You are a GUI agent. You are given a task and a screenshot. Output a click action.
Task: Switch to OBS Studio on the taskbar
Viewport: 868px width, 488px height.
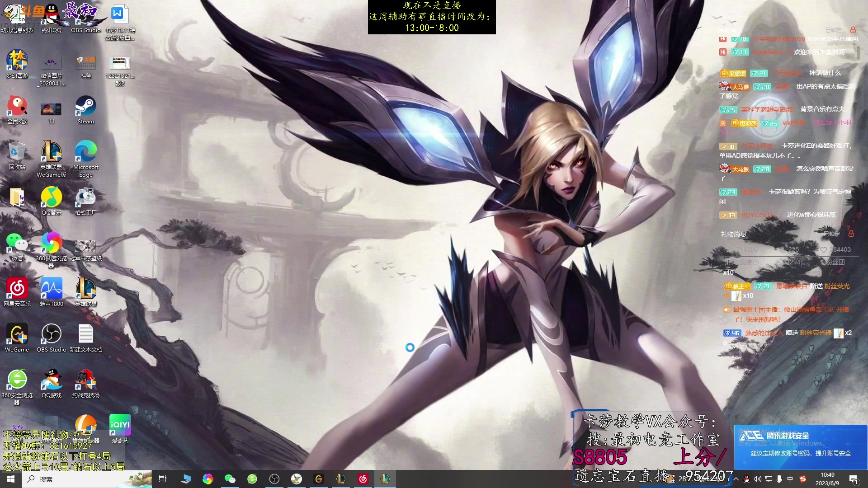coord(274,479)
